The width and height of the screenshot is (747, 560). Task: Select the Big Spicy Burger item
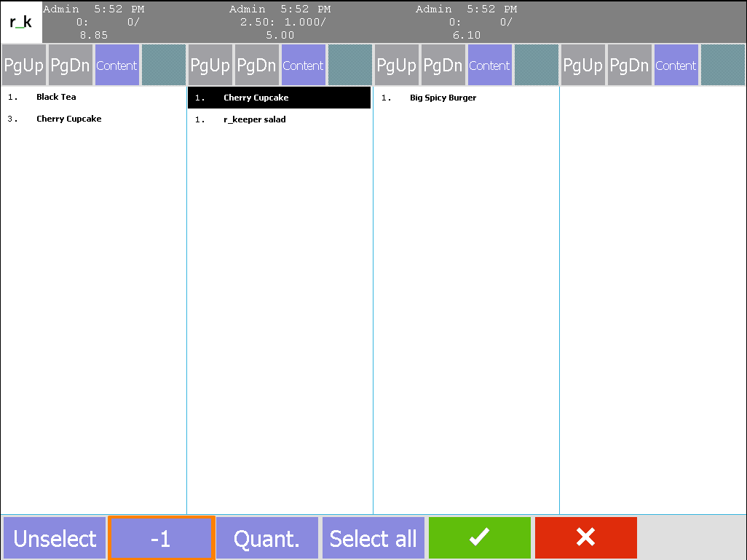466,98
